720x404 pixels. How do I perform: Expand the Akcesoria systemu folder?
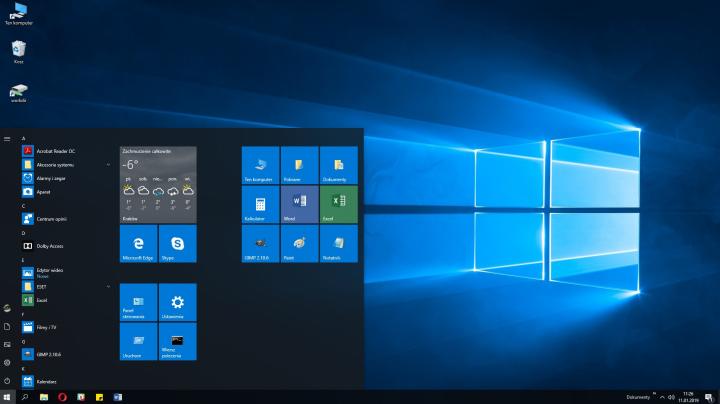67,164
